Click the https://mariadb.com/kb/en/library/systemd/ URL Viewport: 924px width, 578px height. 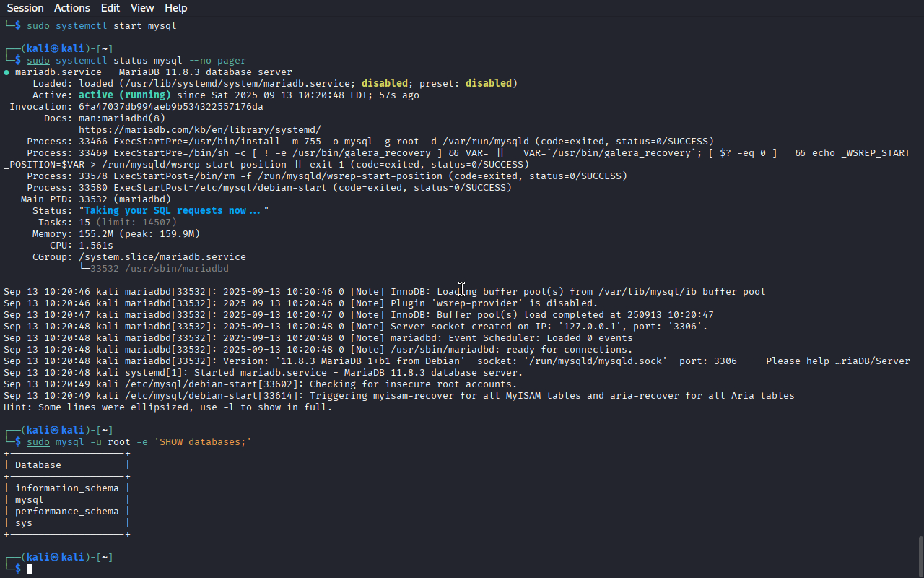click(200, 130)
